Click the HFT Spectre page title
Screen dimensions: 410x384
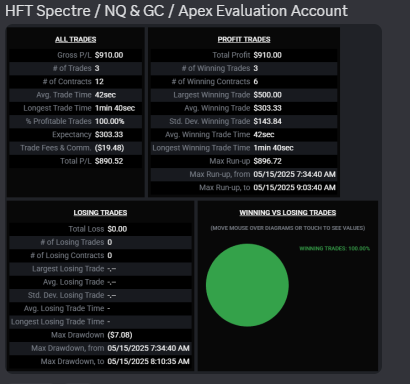click(x=176, y=11)
